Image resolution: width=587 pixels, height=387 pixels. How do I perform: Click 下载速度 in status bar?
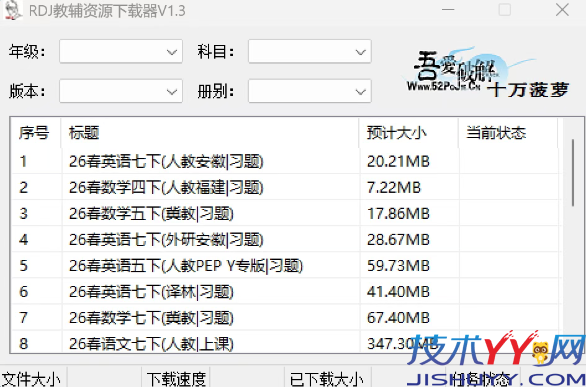pos(176,378)
